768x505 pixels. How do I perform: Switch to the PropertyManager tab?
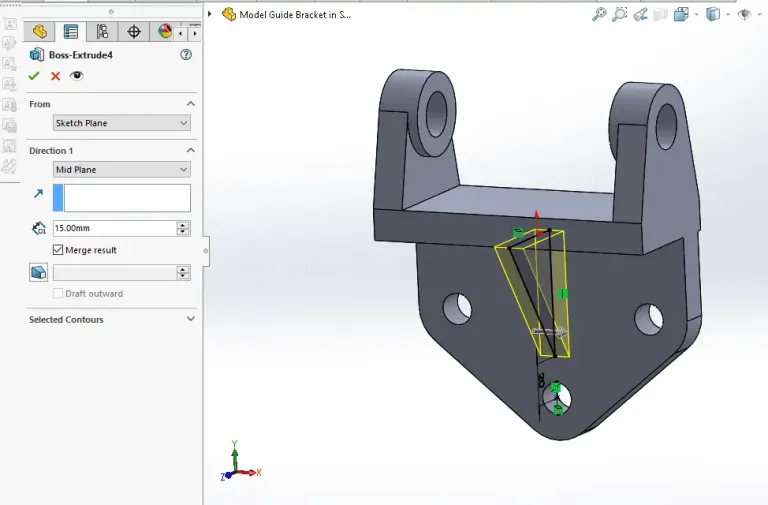click(x=71, y=32)
